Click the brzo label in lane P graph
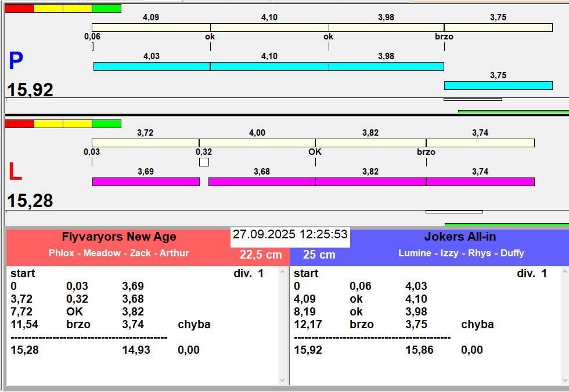The height and width of the screenshot is (392, 569). [x=444, y=37]
